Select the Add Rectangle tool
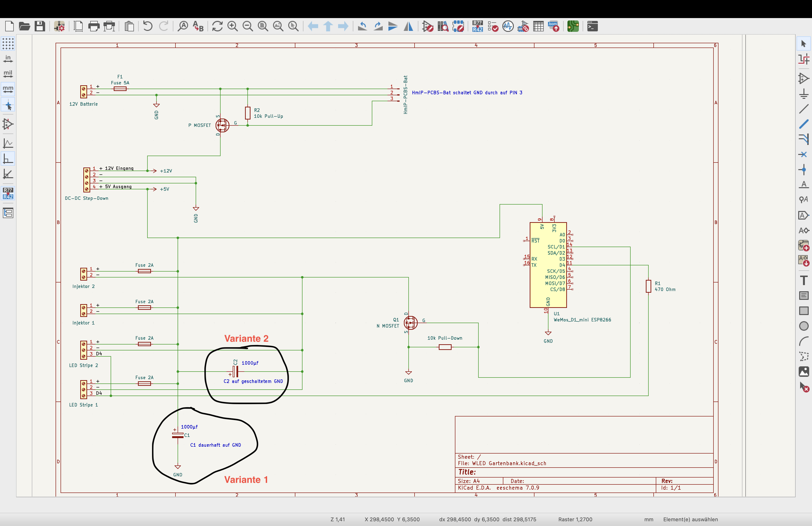 click(x=803, y=311)
